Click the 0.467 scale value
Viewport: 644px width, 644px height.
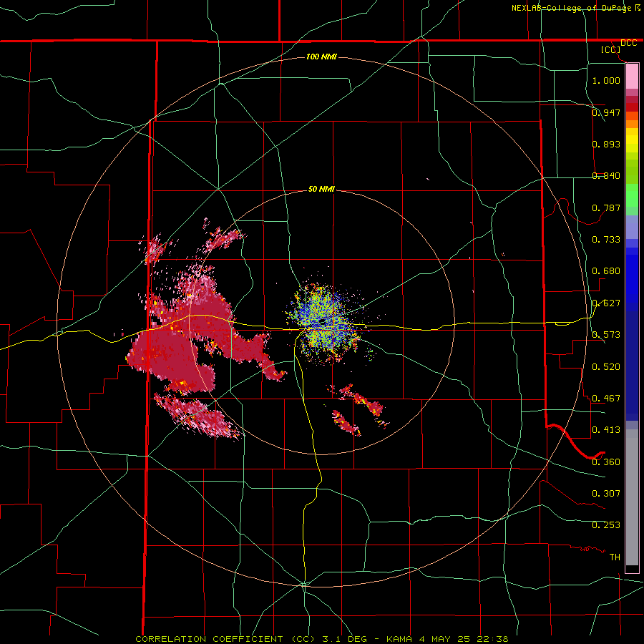pyautogui.click(x=606, y=398)
